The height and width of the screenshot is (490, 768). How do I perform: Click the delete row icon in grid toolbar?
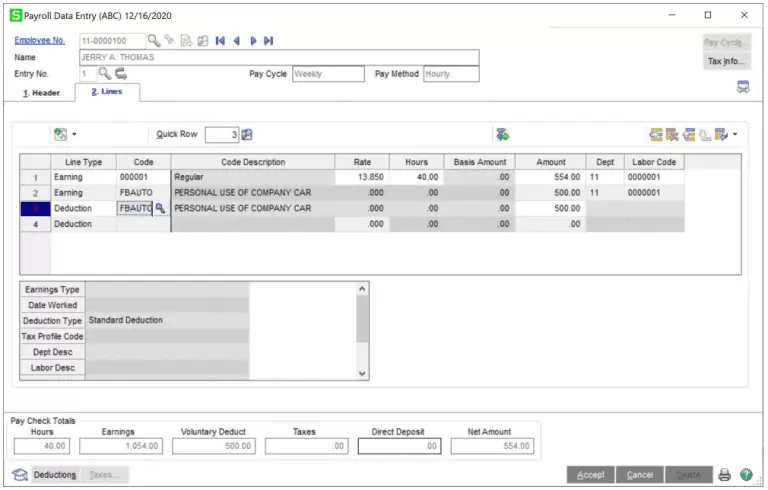point(672,134)
